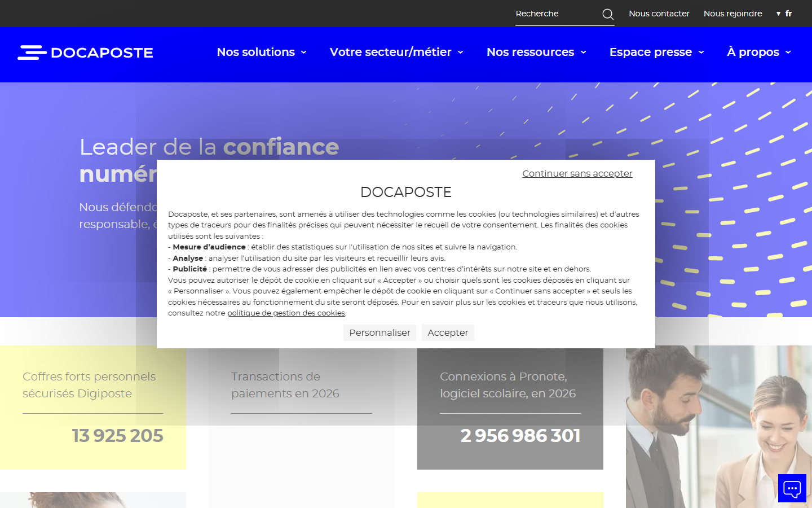Viewport: 812px width, 508px height.
Task: Expand the Nos ressources chevron
Action: point(584,52)
